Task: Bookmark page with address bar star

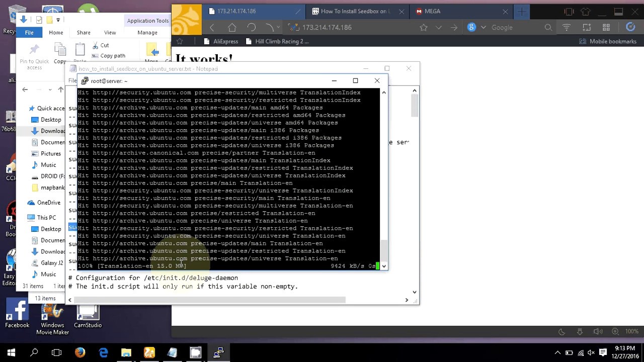Action: point(424,28)
